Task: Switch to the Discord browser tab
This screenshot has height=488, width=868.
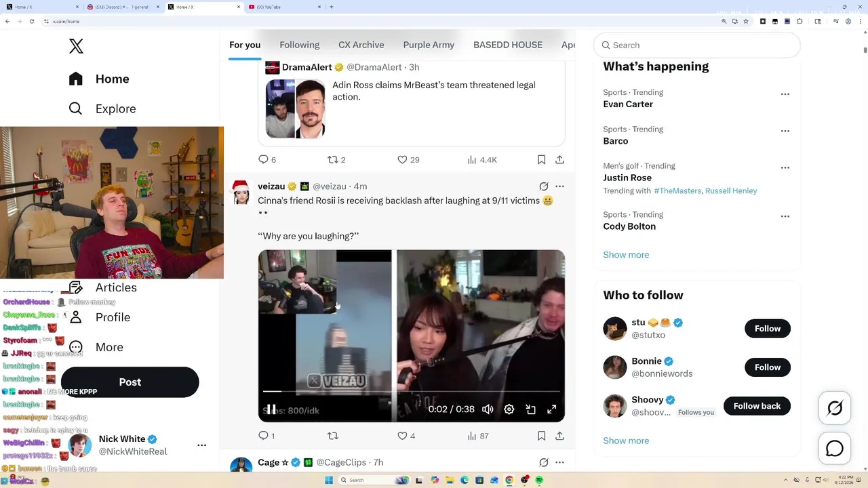Action: (x=123, y=7)
